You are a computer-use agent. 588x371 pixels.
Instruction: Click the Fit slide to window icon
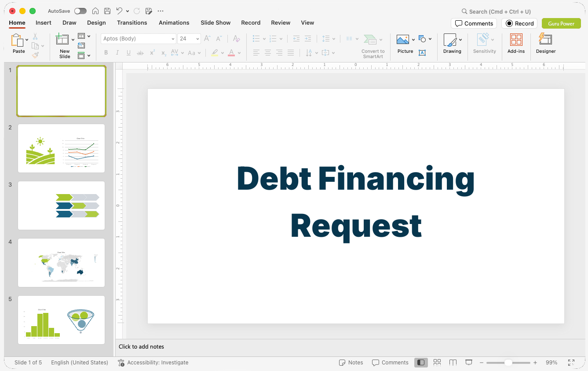point(571,363)
